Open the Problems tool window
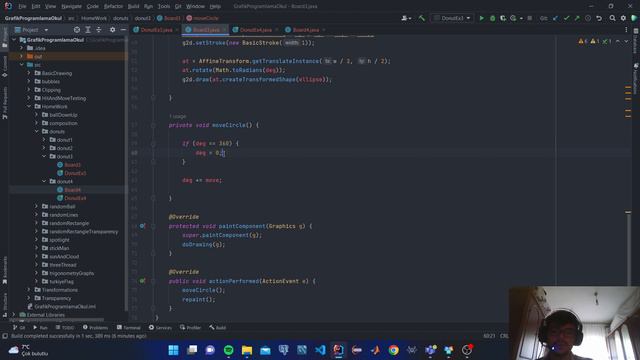The image size is (640, 360). point(96,327)
